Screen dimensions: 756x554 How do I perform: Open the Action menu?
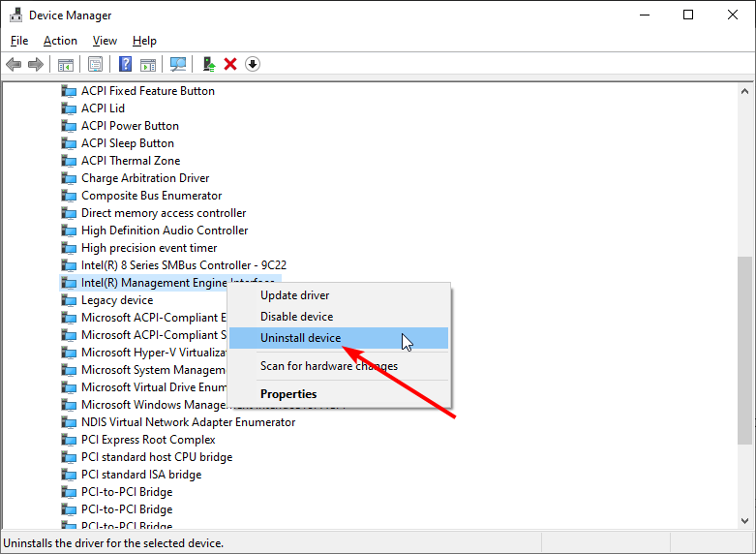click(60, 41)
